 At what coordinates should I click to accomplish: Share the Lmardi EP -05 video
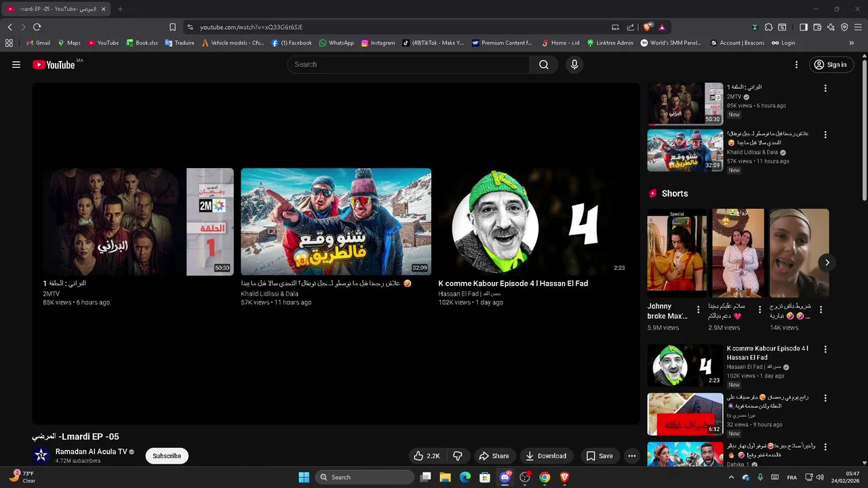pos(494,456)
